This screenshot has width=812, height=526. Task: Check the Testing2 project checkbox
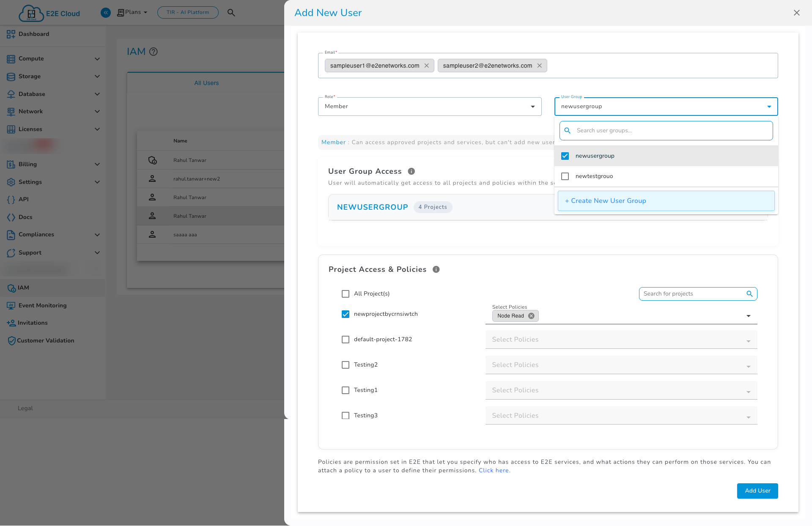[x=346, y=365]
